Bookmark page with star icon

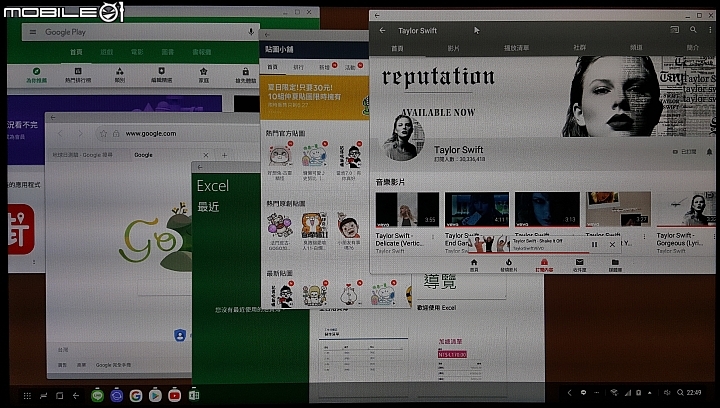click(x=103, y=134)
